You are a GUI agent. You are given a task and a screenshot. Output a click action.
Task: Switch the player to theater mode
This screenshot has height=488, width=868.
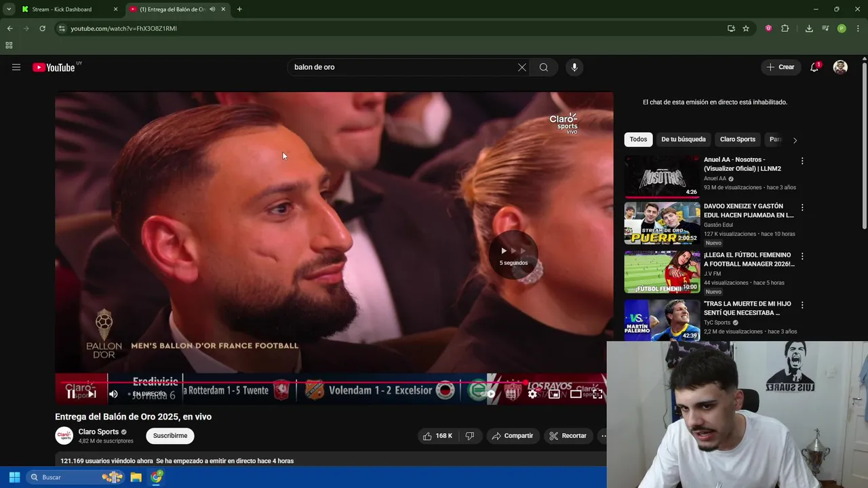pos(576,394)
